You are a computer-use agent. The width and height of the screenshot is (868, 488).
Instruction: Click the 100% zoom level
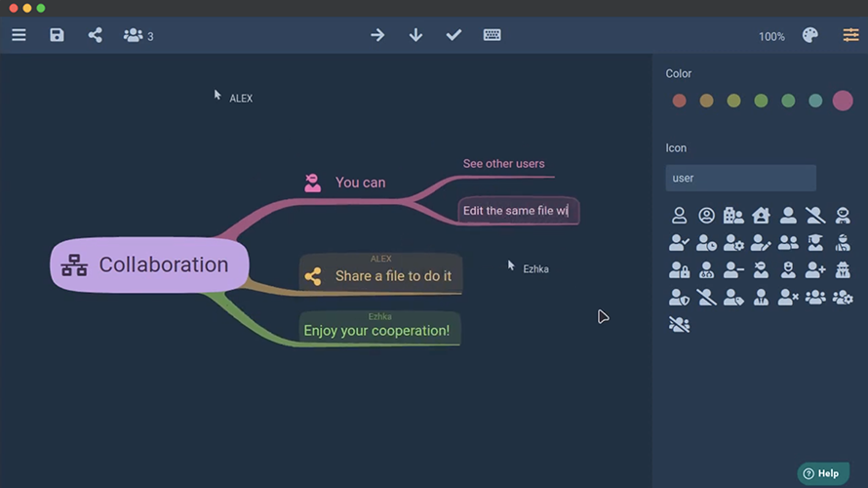[x=771, y=36]
